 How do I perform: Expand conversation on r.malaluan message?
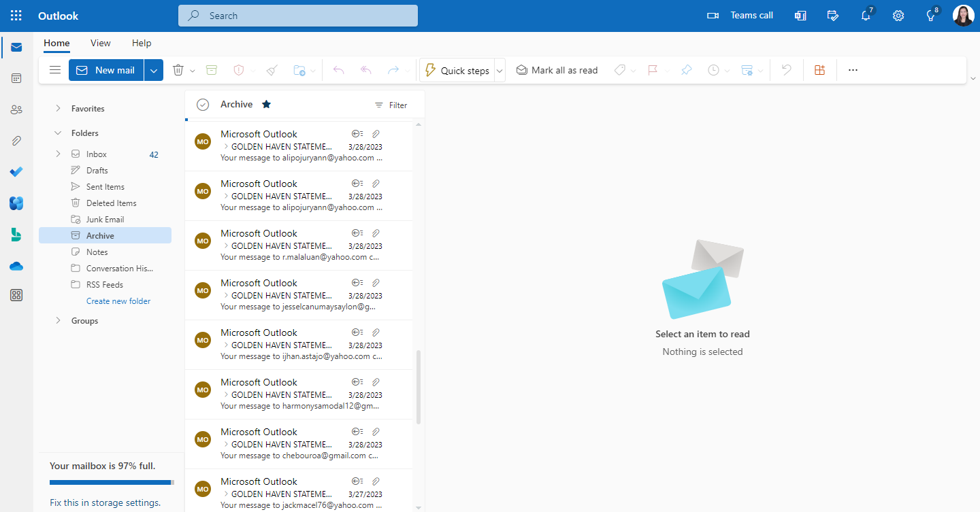pos(226,245)
